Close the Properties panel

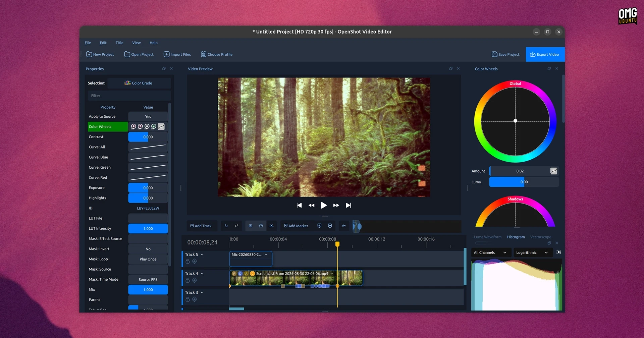[171, 69]
